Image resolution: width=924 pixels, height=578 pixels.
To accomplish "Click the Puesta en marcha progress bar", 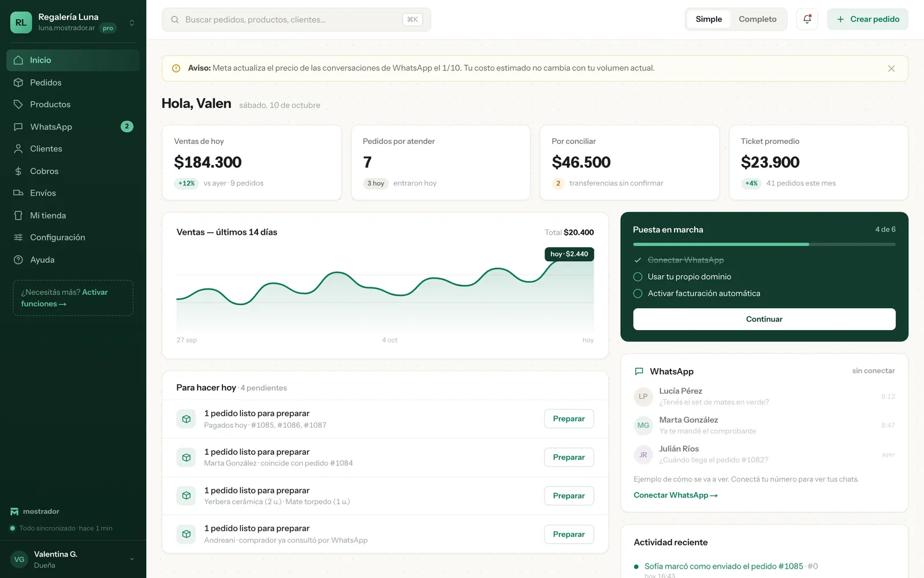I will pyautogui.click(x=764, y=244).
